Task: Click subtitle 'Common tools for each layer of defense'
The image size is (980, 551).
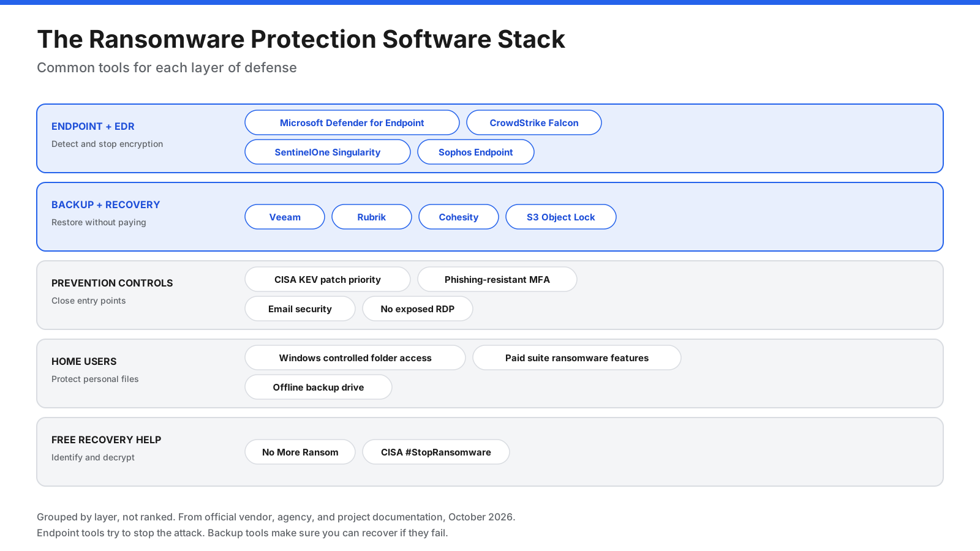Action: coord(167,67)
